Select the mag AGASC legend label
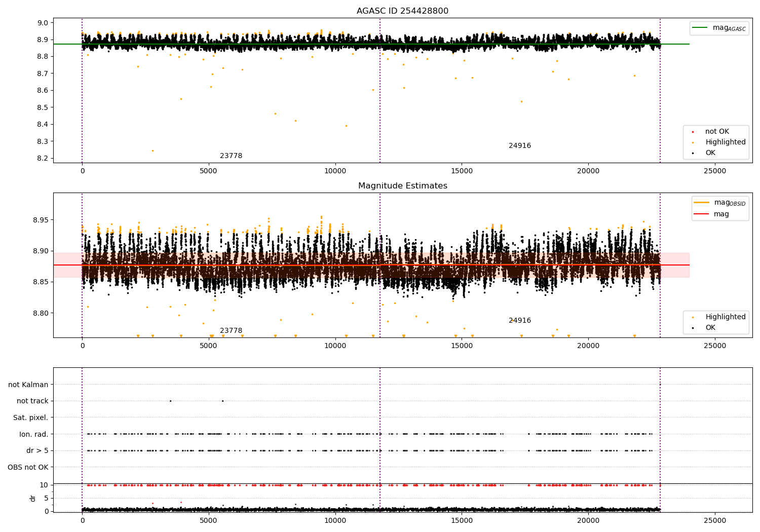 click(x=729, y=28)
